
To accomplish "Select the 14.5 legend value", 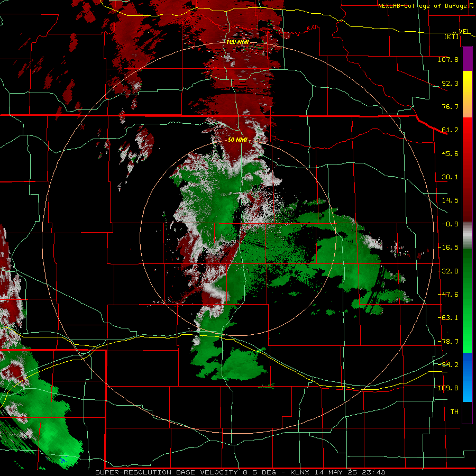I will (450, 200).
